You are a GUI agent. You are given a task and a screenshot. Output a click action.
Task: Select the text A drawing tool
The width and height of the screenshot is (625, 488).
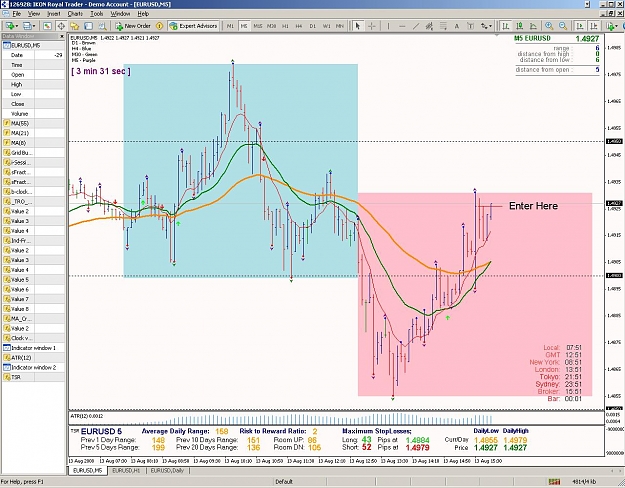[x=457, y=26]
